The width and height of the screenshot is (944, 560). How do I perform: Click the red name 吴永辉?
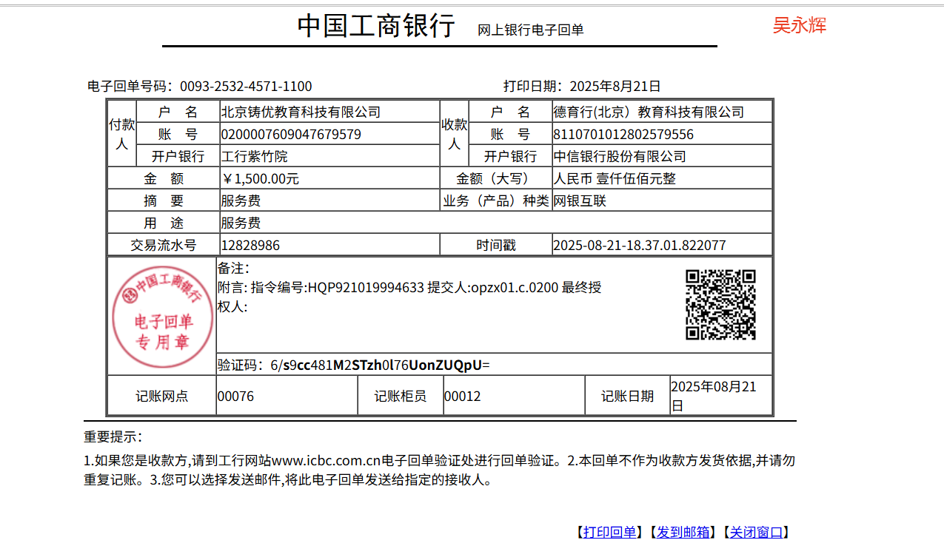tap(800, 25)
